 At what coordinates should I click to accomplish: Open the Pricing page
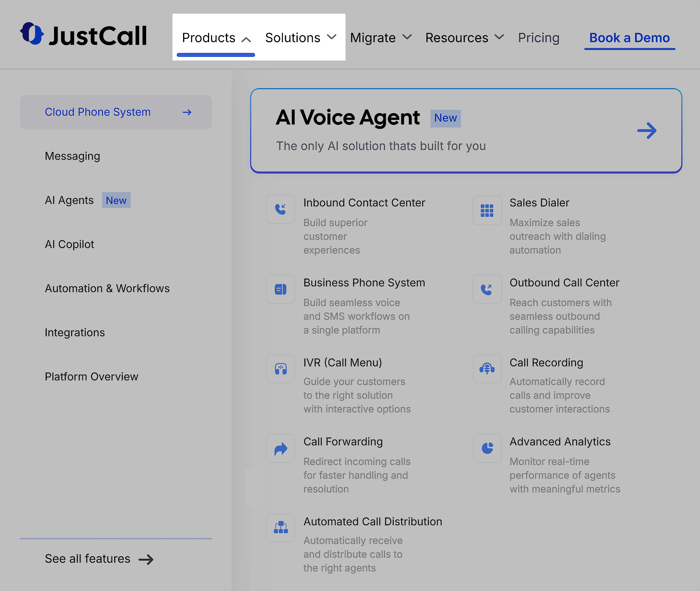tap(538, 38)
